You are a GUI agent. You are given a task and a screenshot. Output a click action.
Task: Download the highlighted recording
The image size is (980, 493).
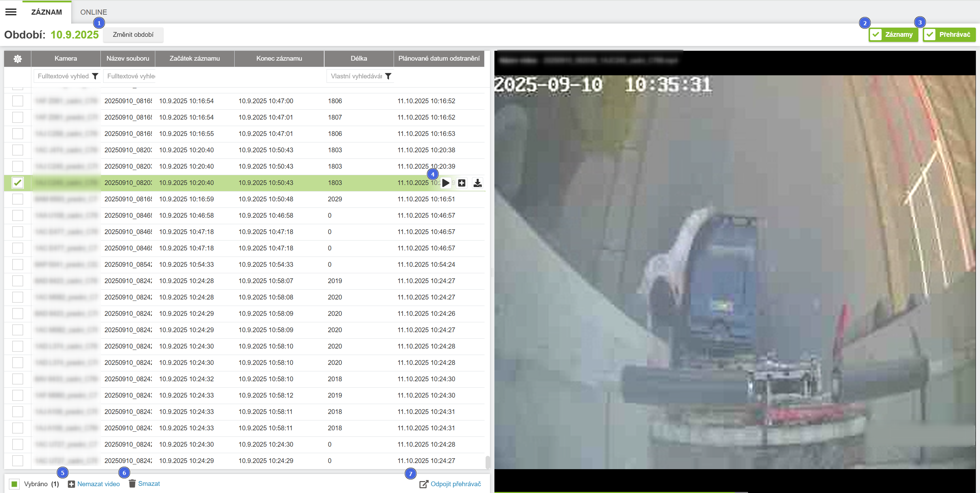(x=477, y=183)
